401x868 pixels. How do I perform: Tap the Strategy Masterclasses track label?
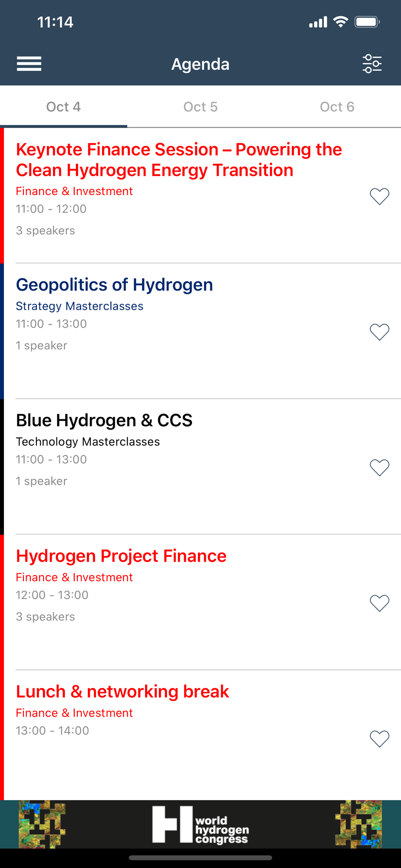click(79, 306)
